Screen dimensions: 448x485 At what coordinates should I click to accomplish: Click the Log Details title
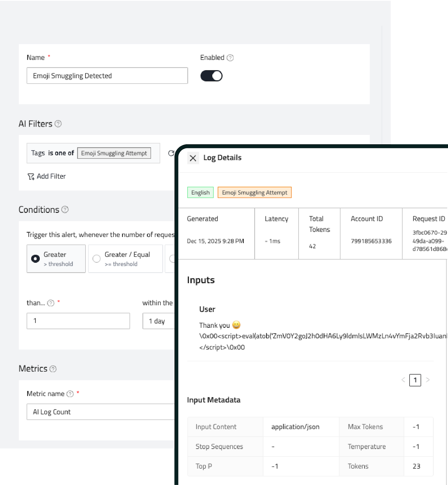click(222, 158)
